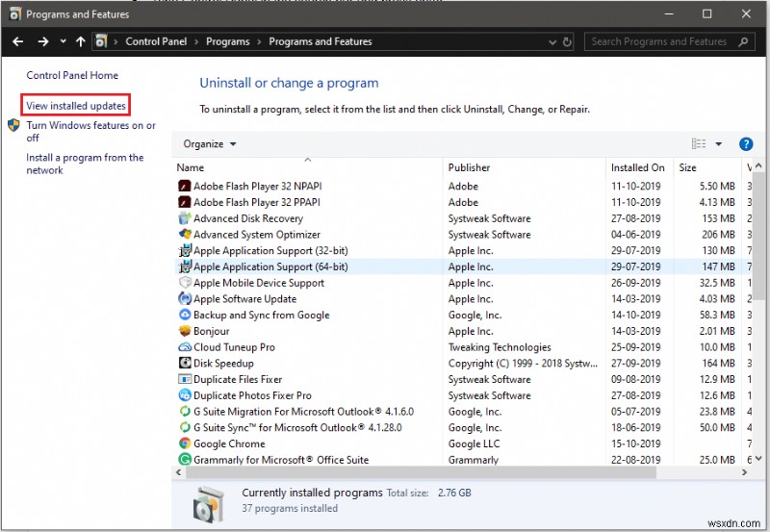
Task: Sort by the Installed On column header
Action: tap(638, 167)
